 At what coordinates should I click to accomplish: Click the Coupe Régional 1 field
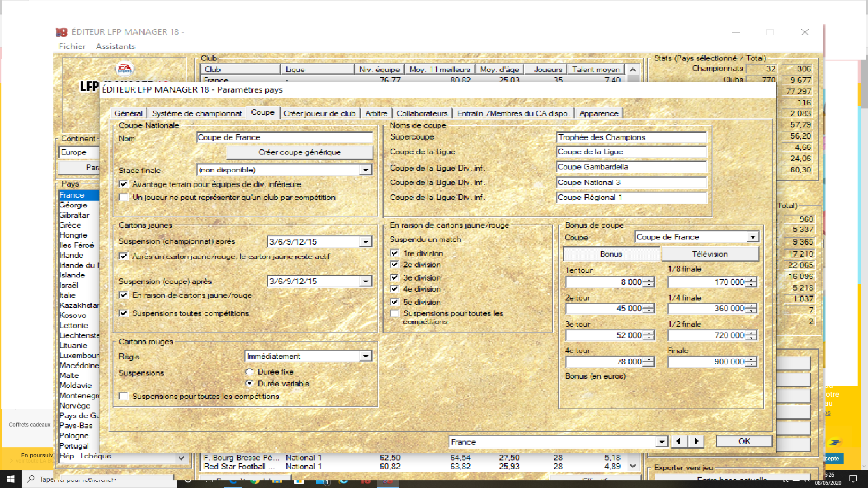(632, 197)
